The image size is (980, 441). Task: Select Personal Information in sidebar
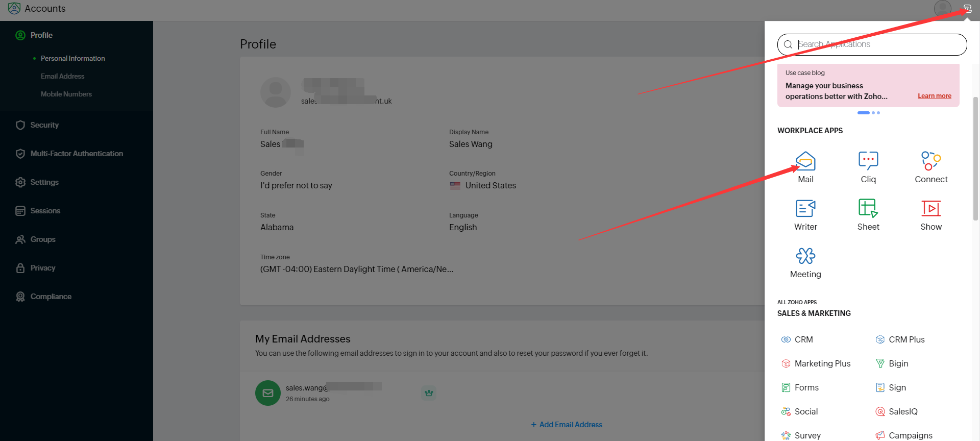(73, 59)
